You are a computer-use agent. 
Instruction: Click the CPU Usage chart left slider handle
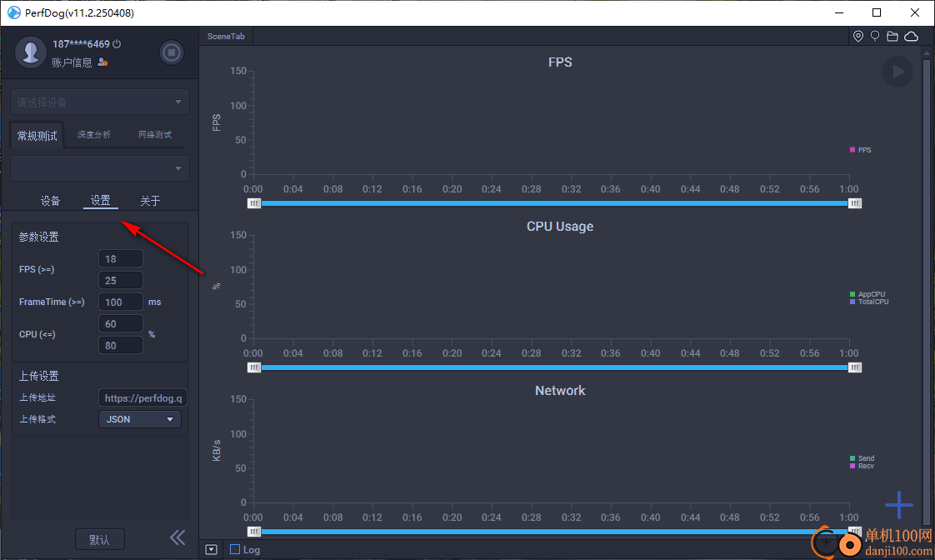point(254,367)
